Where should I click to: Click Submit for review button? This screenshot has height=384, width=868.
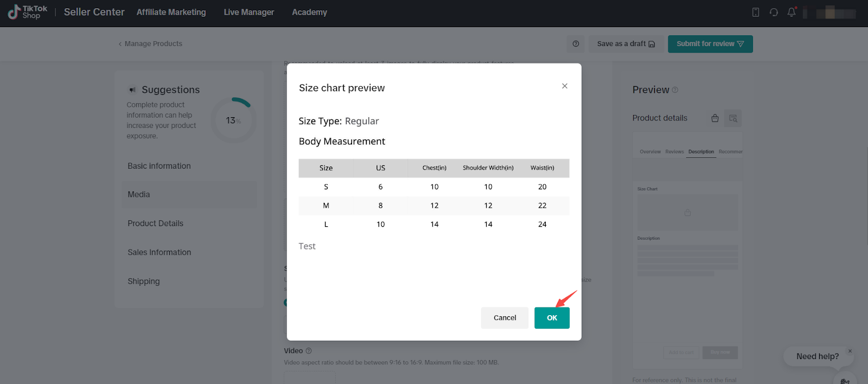coord(710,44)
